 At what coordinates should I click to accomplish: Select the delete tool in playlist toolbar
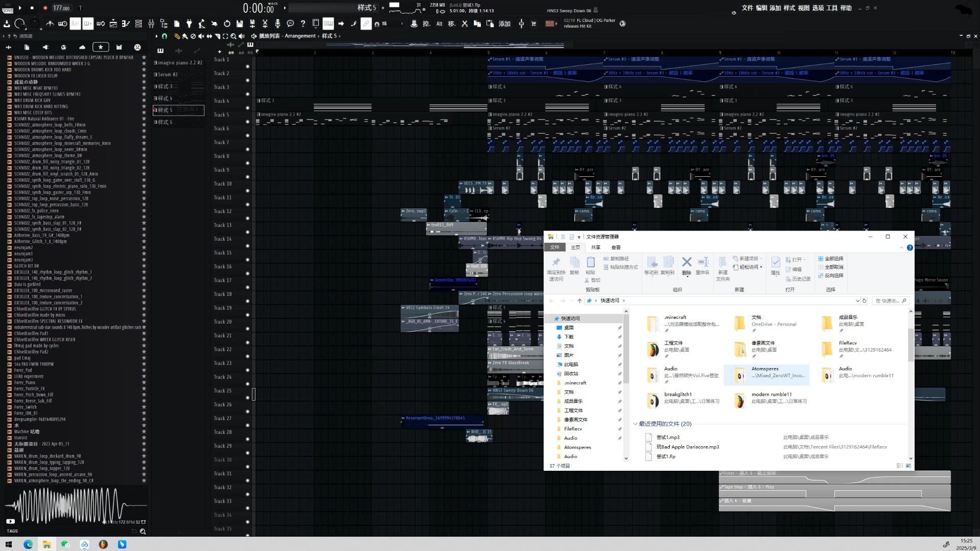pyautogui.click(x=193, y=36)
